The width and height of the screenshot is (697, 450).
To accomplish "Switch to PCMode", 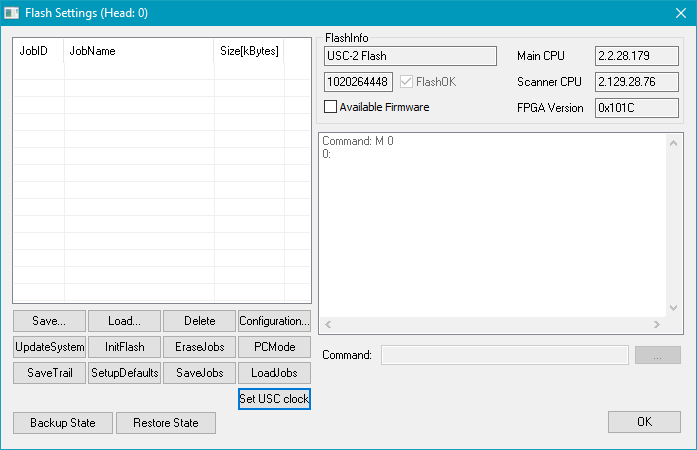I will [274, 347].
